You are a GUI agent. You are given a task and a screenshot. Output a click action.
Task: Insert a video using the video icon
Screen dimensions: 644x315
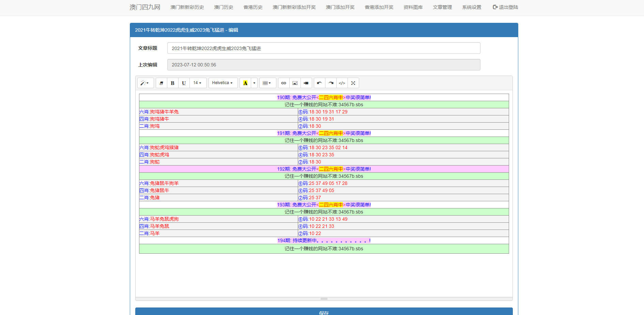tap(306, 83)
